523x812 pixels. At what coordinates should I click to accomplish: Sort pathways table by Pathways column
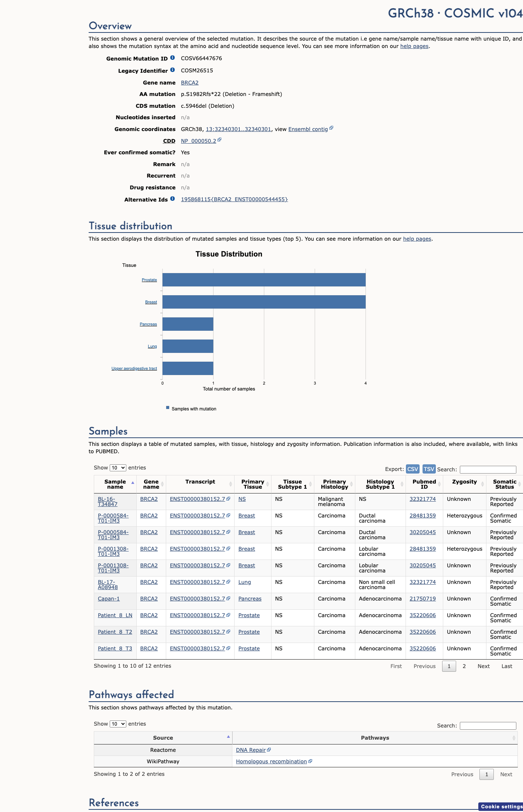(x=514, y=738)
